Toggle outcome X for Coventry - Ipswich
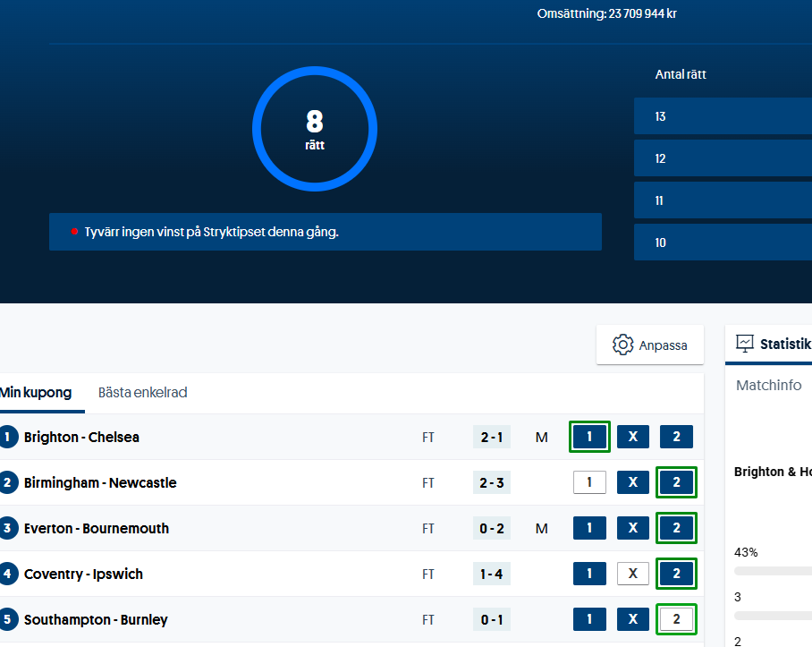This screenshot has height=647, width=812. [632, 574]
